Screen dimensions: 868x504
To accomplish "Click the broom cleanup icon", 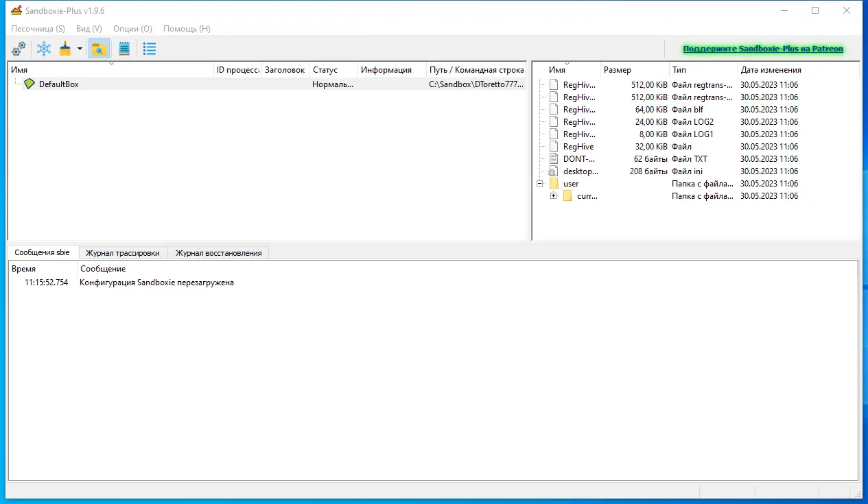I will [65, 49].
